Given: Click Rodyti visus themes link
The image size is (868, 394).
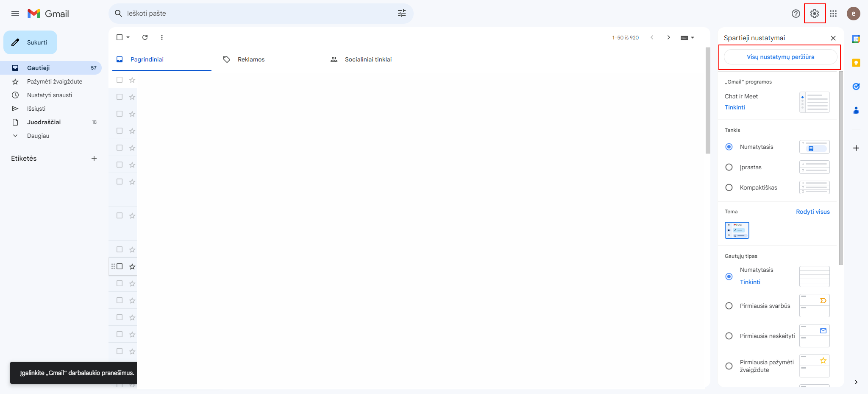Looking at the screenshot, I should 812,212.
